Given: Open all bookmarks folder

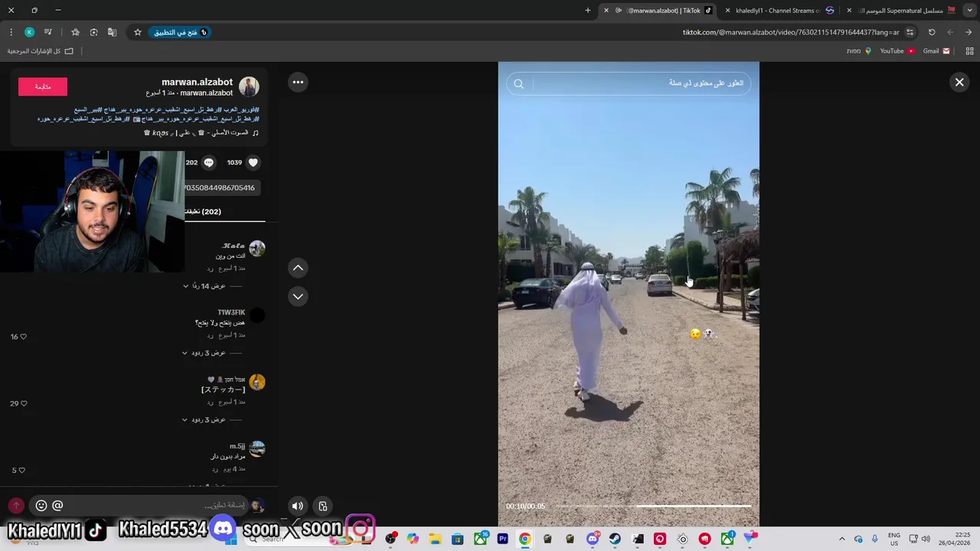Looking at the screenshot, I should 41,51.
